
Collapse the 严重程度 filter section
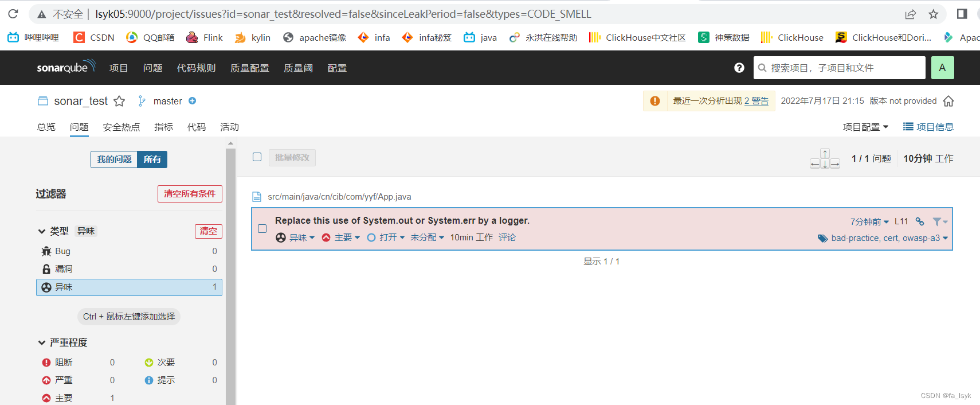pos(62,342)
